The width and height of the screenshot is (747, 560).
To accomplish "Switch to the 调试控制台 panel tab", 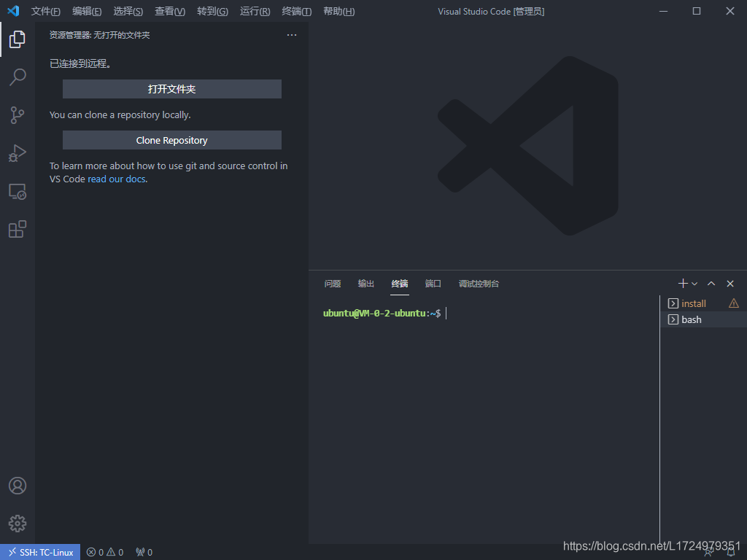I will (x=479, y=284).
